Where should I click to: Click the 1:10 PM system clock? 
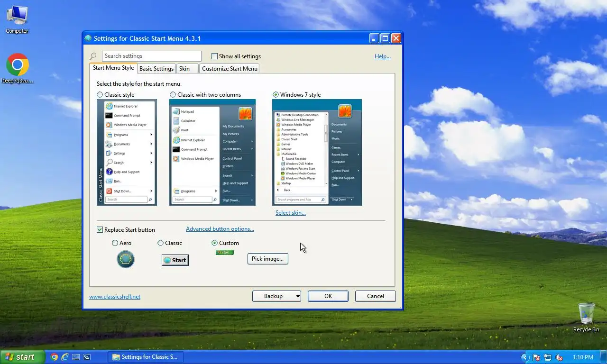click(x=583, y=357)
